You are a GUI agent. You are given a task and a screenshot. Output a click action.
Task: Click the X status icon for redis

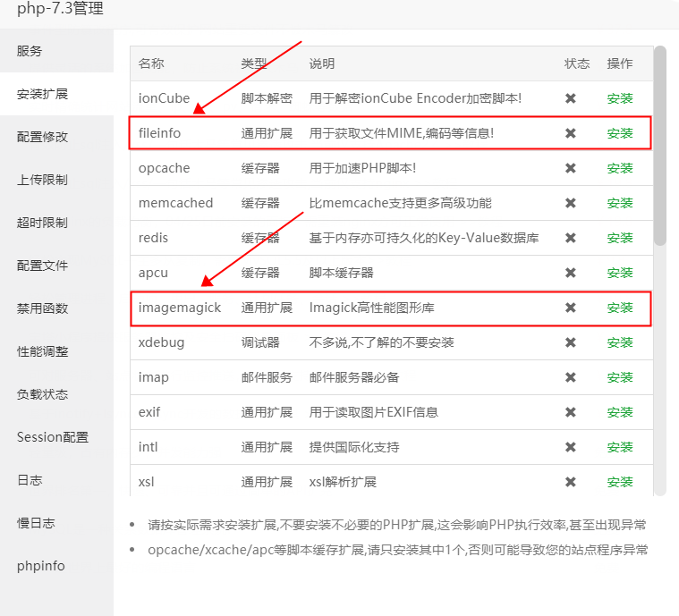coord(571,238)
